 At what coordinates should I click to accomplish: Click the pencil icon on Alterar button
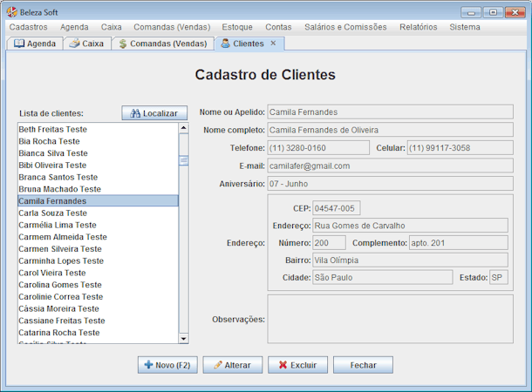tap(218, 364)
